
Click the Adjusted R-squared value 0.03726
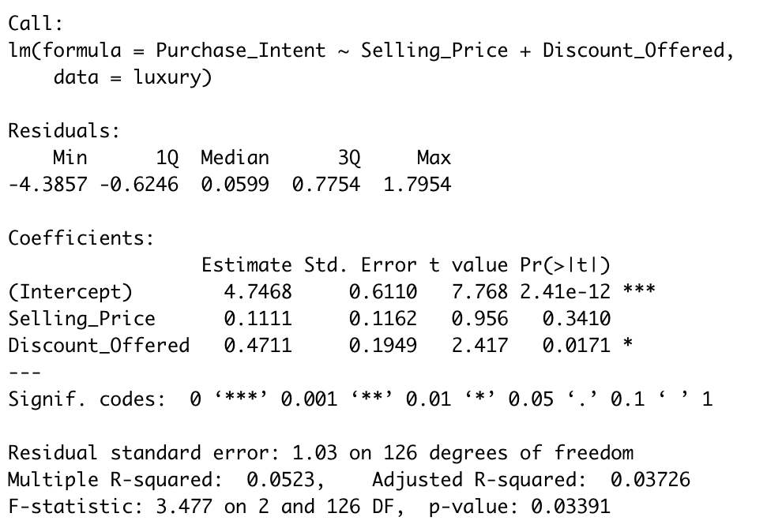pos(650,480)
